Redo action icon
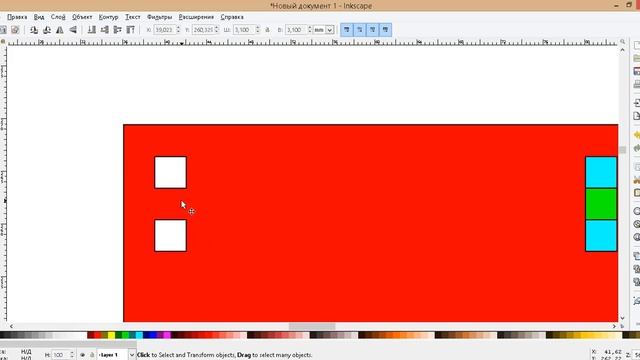 (637, 148)
